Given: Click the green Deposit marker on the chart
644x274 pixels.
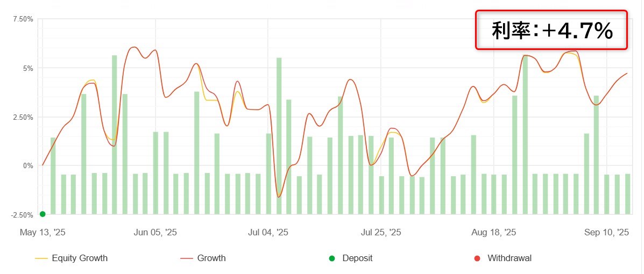Looking at the screenshot, I should [43, 214].
